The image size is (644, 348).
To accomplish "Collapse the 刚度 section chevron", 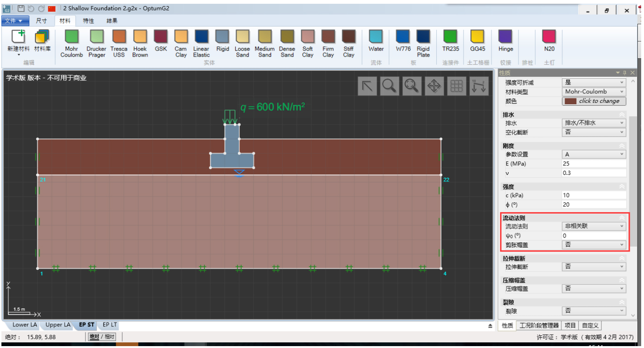I will (622, 146).
